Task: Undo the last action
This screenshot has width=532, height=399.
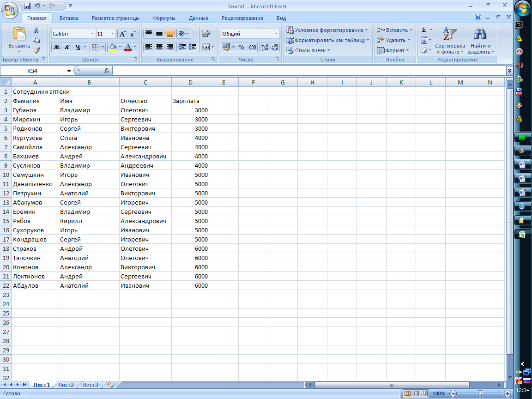Action: tap(37, 6)
